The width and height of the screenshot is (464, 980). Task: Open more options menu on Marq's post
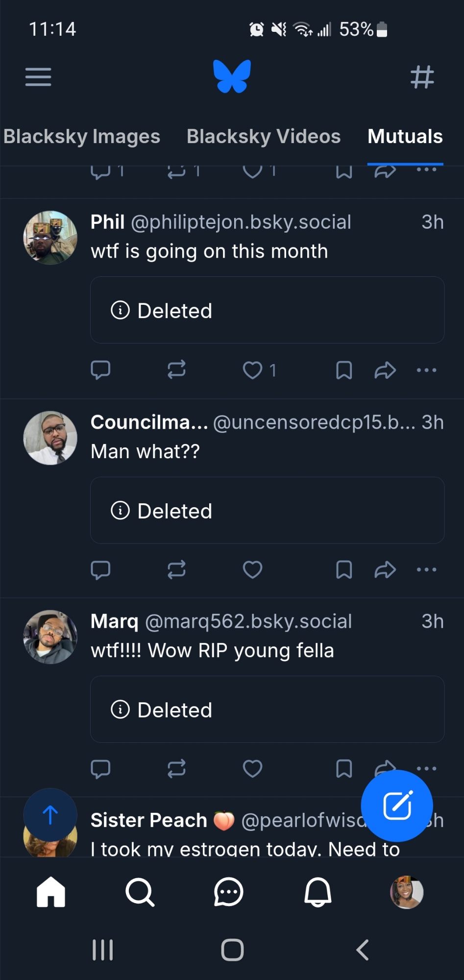[426, 768]
